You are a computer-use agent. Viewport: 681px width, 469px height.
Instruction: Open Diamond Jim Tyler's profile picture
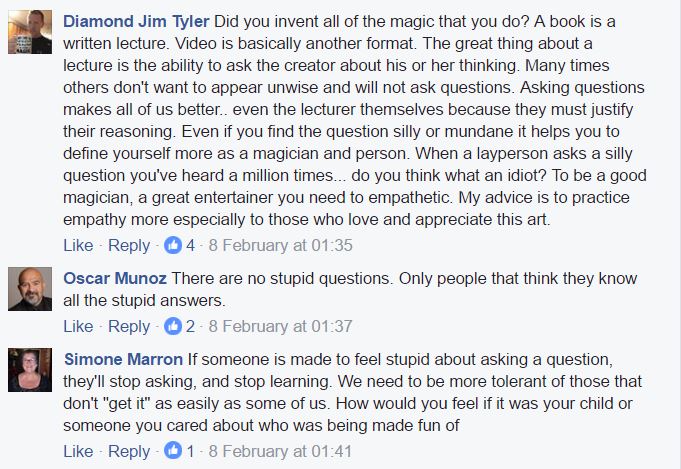coord(30,30)
